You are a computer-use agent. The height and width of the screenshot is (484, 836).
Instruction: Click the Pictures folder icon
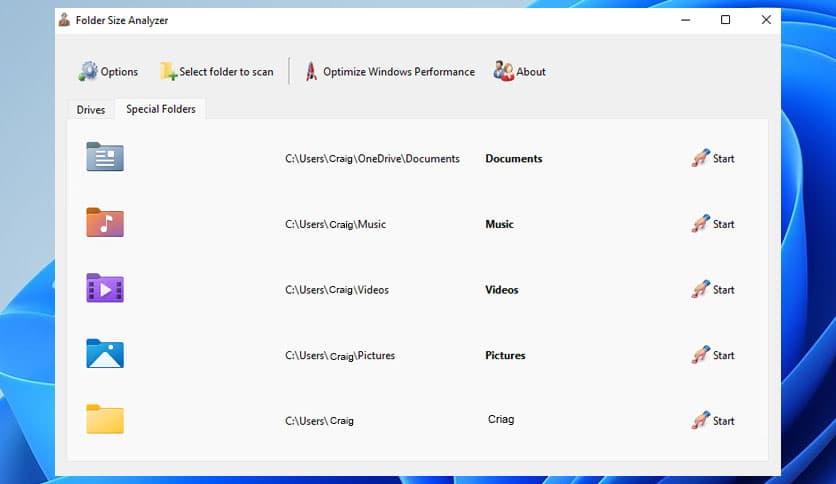click(105, 353)
